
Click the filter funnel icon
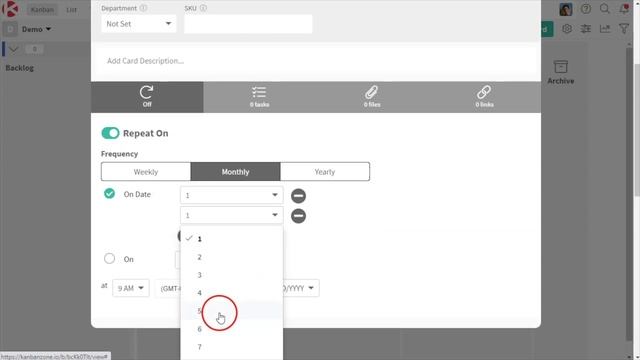[624, 29]
